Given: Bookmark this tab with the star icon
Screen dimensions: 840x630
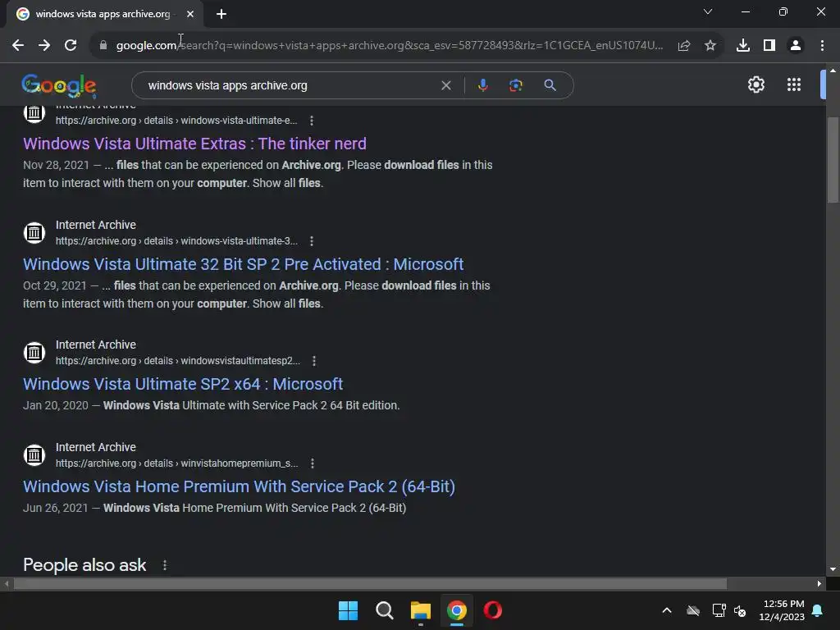Looking at the screenshot, I should (x=710, y=46).
